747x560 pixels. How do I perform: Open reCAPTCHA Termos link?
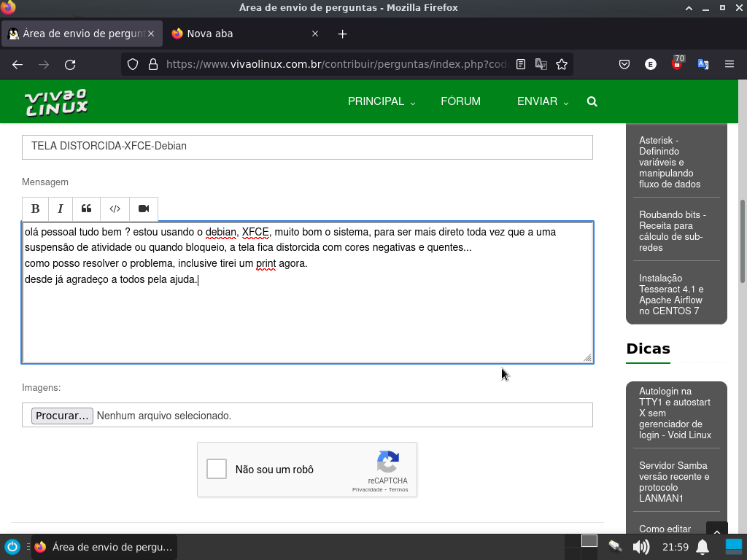pos(398,490)
